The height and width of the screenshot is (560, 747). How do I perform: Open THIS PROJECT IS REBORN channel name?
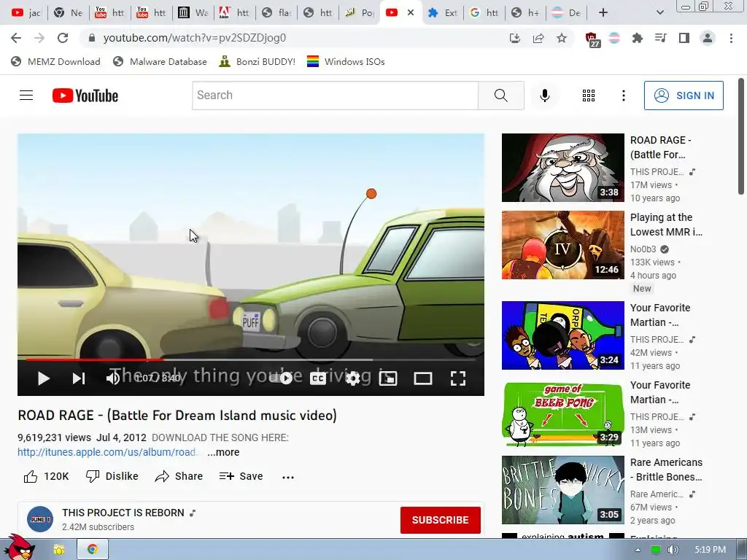pos(123,513)
